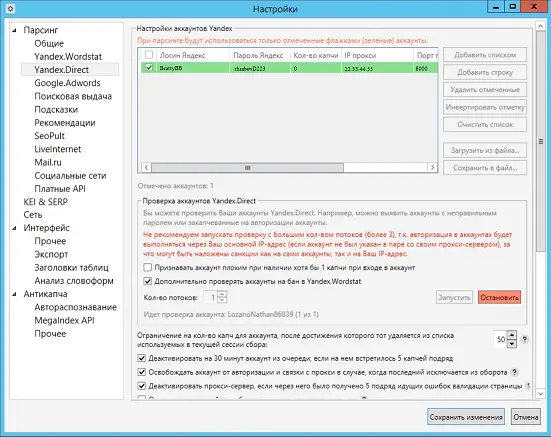Open Yandex.Wordstat settings
This screenshot has height=437, width=551.
click(x=68, y=57)
